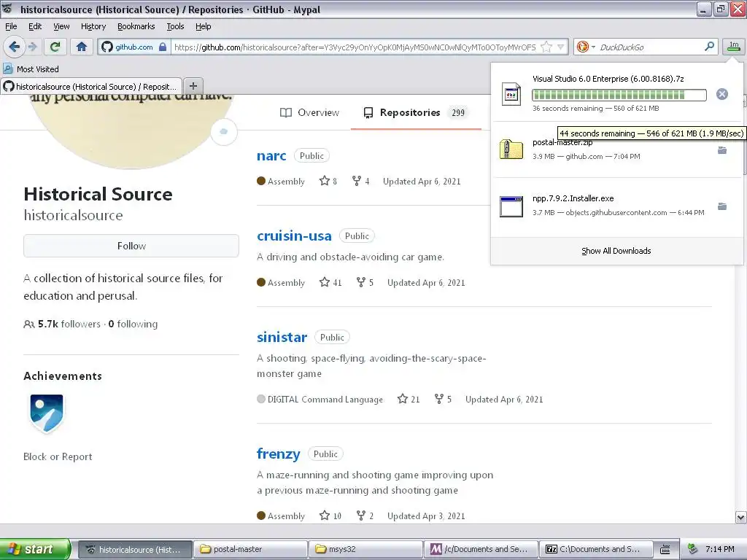The image size is (747, 560).
Task: View stargazers of frenzy (10 stars)
Action: click(330, 516)
